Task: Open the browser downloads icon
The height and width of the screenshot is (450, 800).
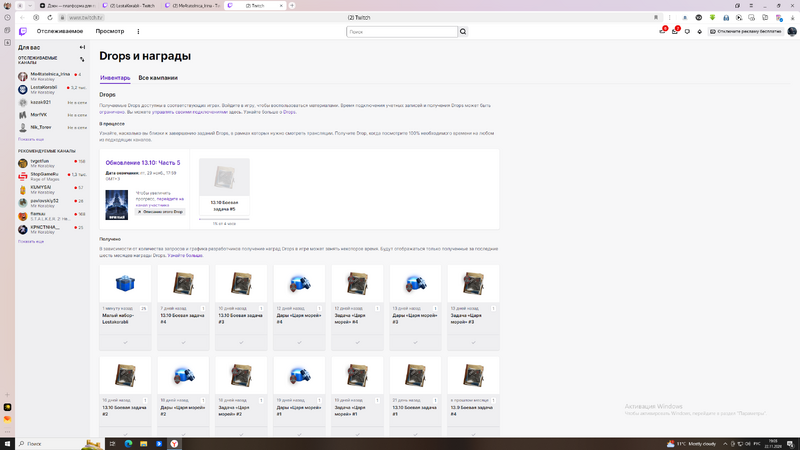Action: 792,17
